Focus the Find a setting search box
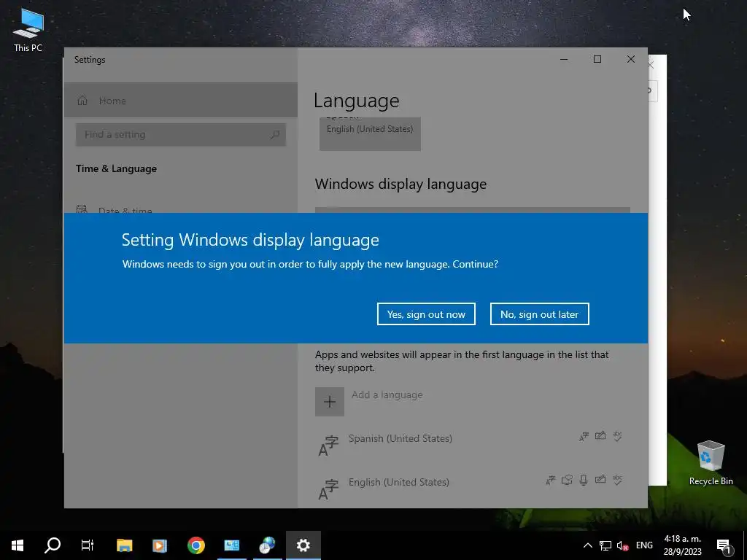The width and height of the screenshot is (747, 560). (181, 135)
